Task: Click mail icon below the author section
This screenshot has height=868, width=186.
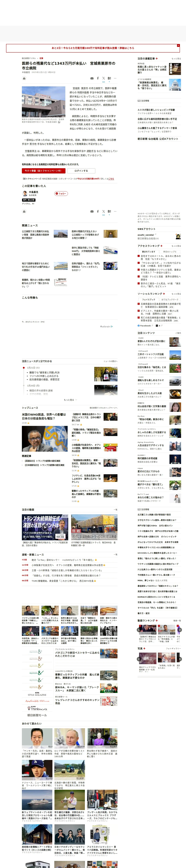Action: [x=92, y=211]
